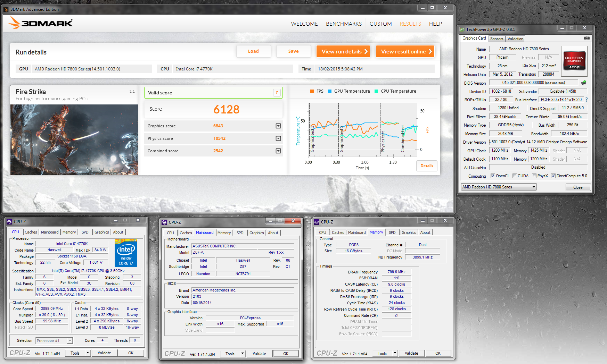
Task: Click the DRAM Frequency 799.9 MHz value
Action: pyautogui.click(x=396, y=272)
